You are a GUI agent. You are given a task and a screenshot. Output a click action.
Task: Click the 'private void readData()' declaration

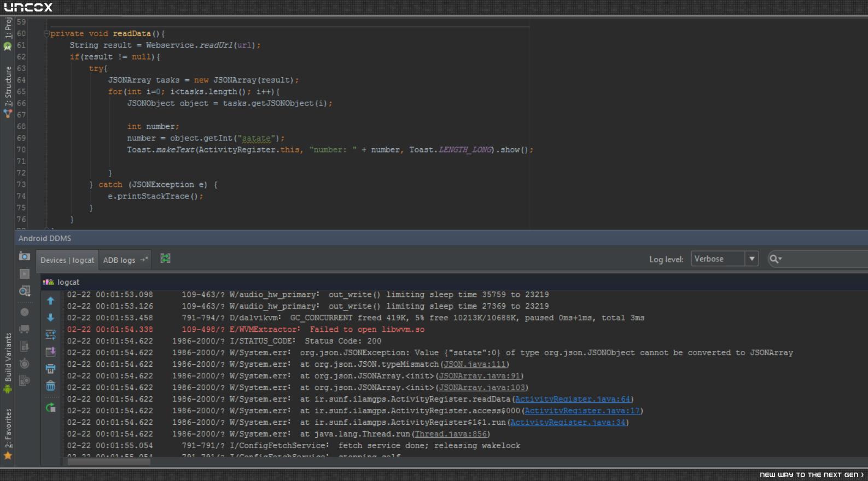coord(107,33)
